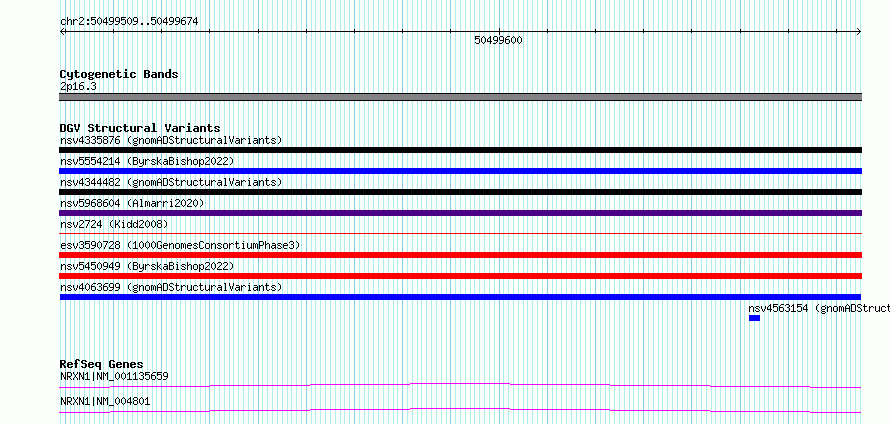Select the purple bar under nsv5968604
Screen dimensions: 890x424
pos(460,213)
